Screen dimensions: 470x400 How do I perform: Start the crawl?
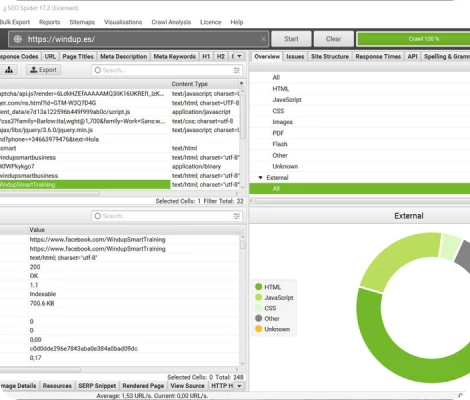pos(291,39)
